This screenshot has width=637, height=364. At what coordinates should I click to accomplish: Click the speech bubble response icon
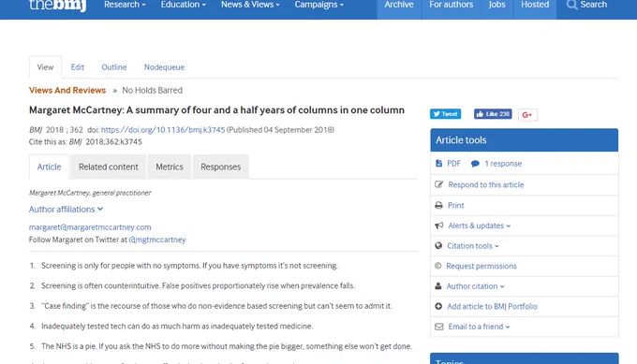pos(475,164)
